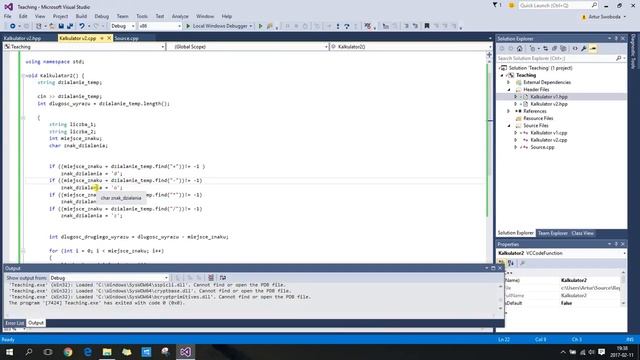Click the Visual Studio taskbar icon
Image resolution: width=640 pixels, height=360 pixels.
pos(185,352)
